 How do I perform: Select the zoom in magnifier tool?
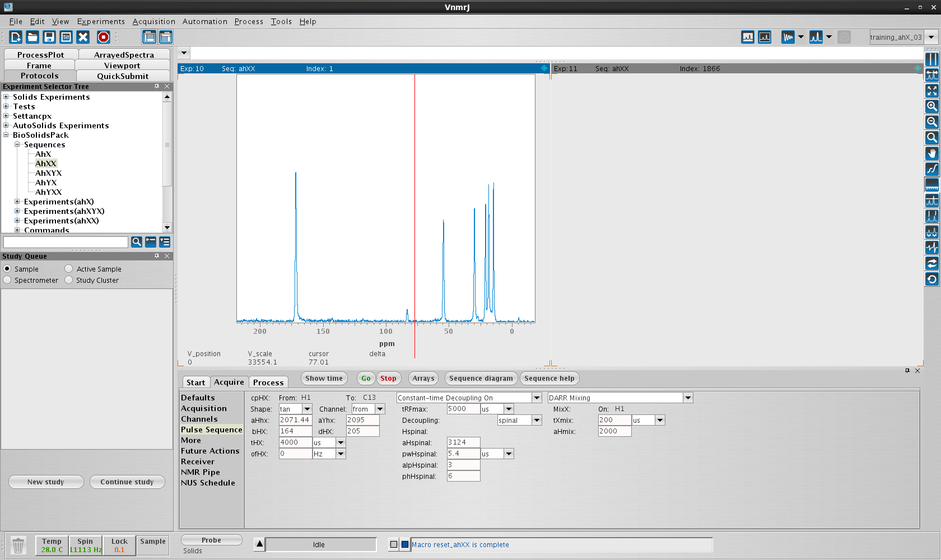[931, 106]
